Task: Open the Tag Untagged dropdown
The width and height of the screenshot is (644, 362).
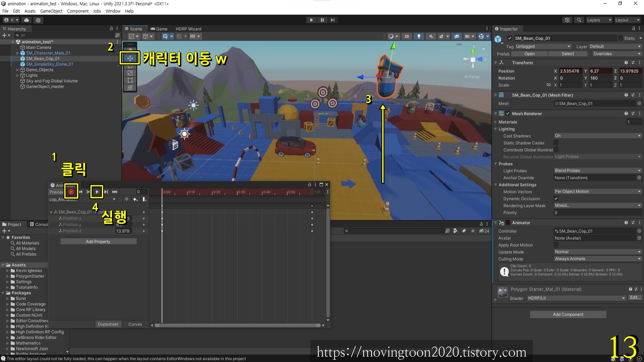Action: click(x=543, y=47)
